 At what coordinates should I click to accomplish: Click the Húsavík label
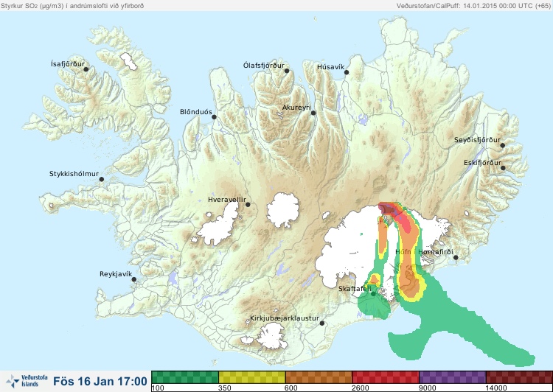(x=330, y=67)
